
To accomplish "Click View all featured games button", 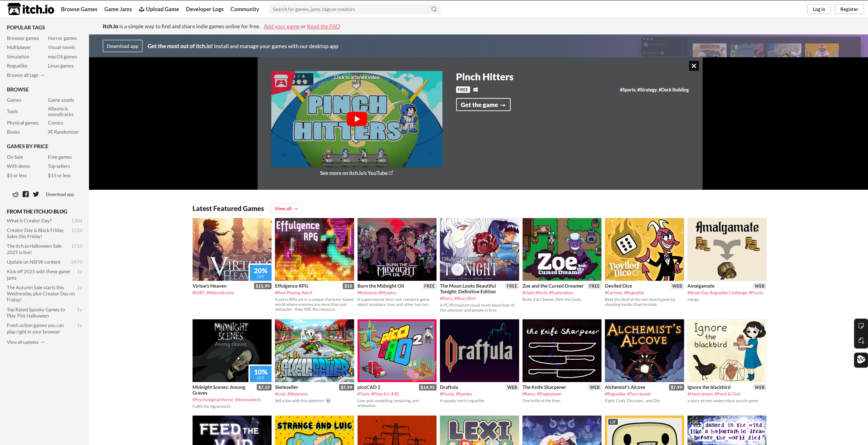I will pyautogui.click(x=286, y=208).
